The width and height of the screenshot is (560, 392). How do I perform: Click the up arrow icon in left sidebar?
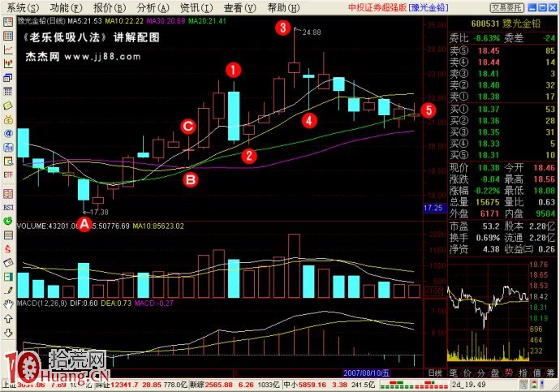point(8,318)
